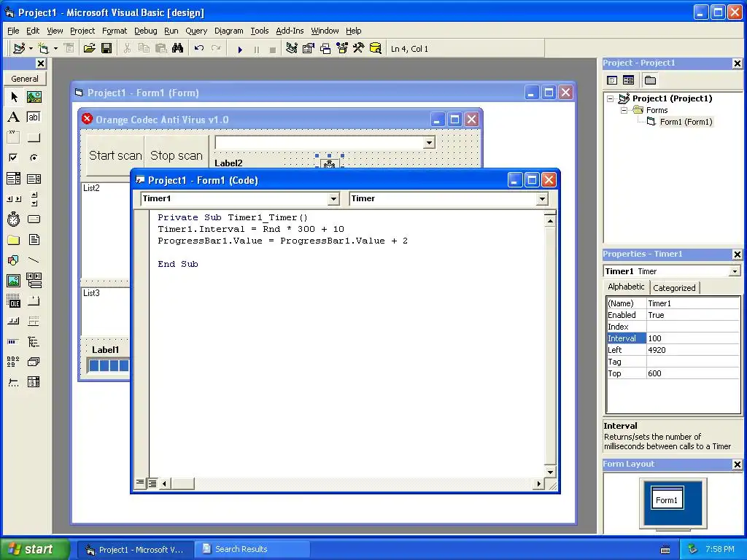This screenshot has height=560, width=747.
Task: Select the CheckBox control tool in toolbox
Action: [x=14, y=157]
